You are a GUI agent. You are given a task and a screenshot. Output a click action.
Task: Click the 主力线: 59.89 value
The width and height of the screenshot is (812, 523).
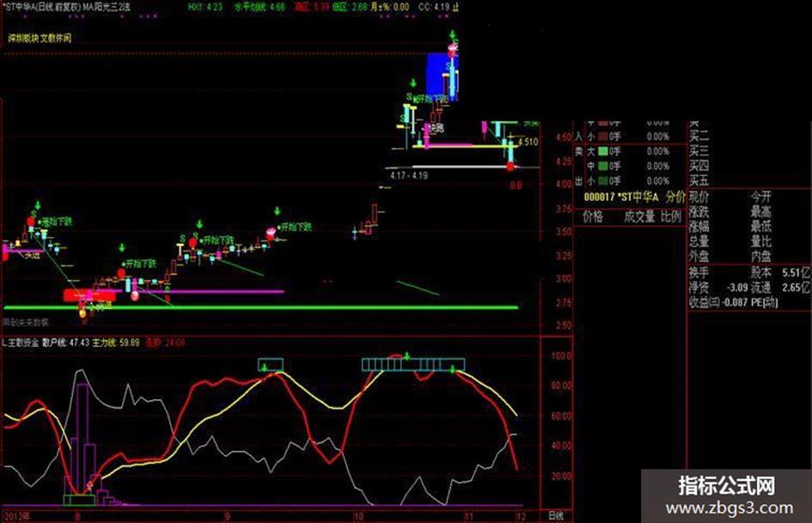click(116, 343)
